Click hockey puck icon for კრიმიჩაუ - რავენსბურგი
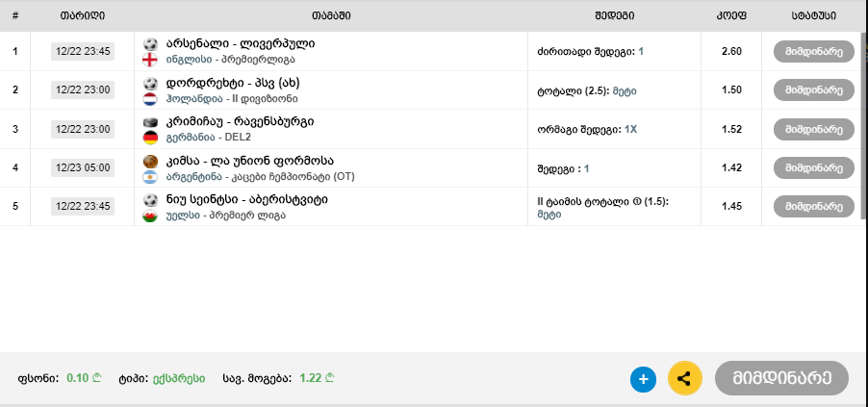 click(x=150, y=122)
